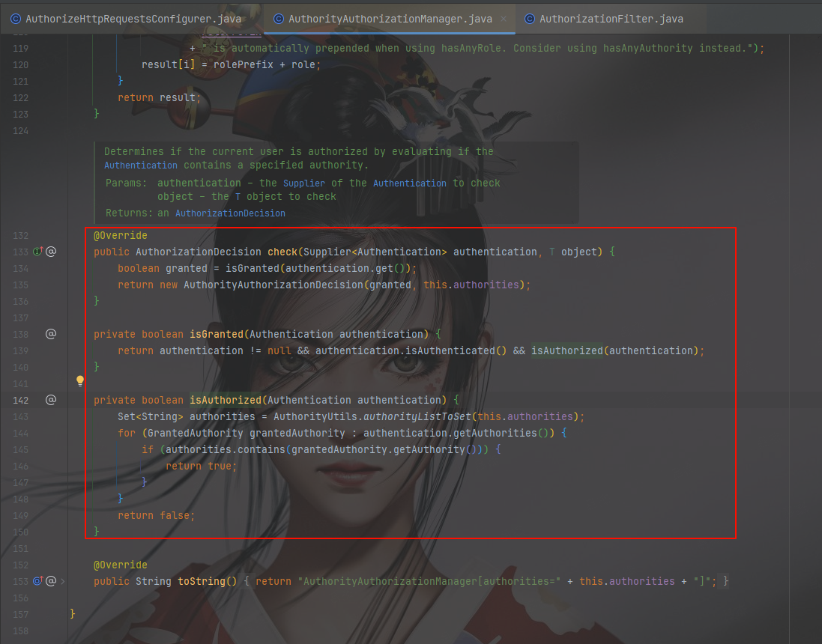
Task: Click the class icon on AuthorizationFilter.java tab
Action: [530, 19]
